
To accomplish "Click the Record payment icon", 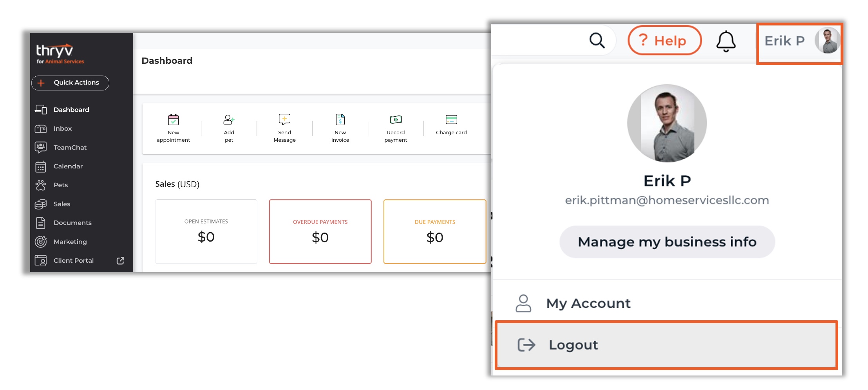I will click(x=396, y=119).
